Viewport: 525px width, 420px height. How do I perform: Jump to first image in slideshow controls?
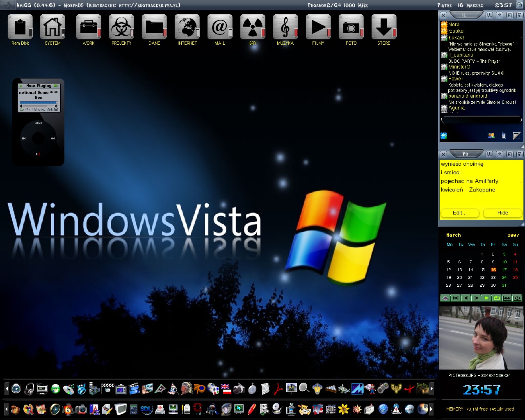click(456, 298)
